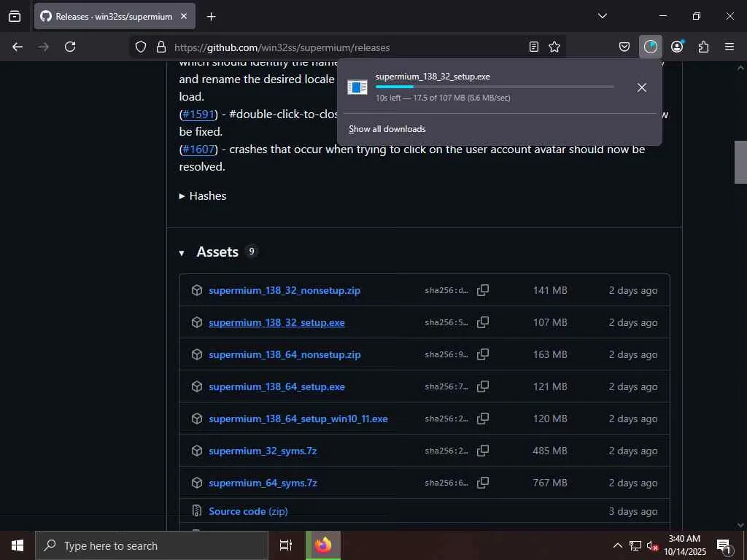747x560 pixels.
Task: Click the Type here to search box
Action: [x=152, y=545]
